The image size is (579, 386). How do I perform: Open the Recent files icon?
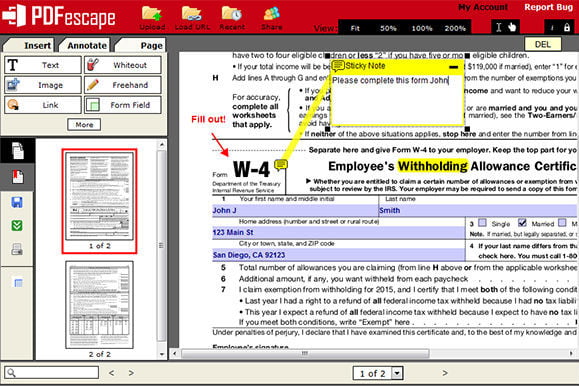pos(232,14)
